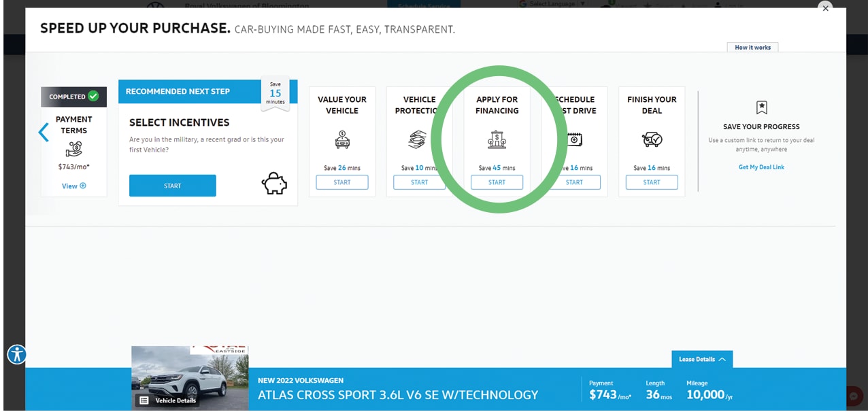Click the Vehicle Protection hands icon
Screen dimensions: 868x412
(x=417, y=139)
